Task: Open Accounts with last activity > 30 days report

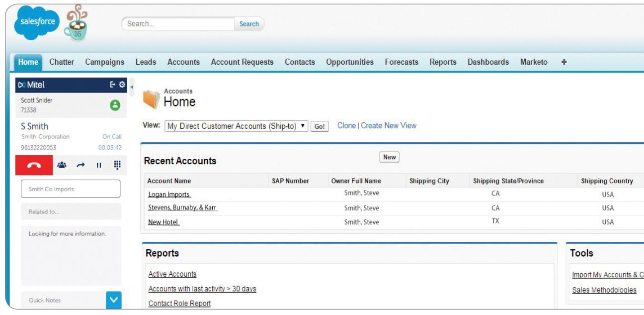Action: (202, 289)
